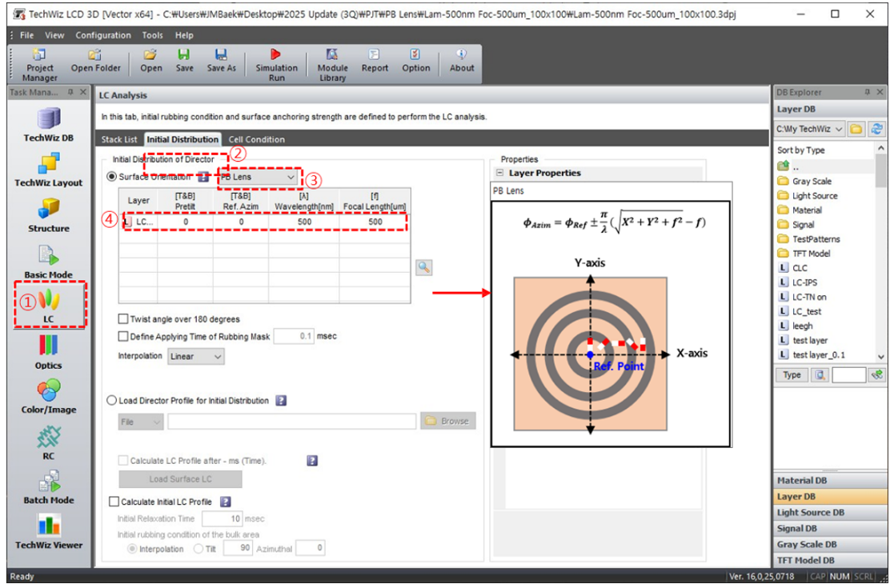
Task: Tick the Calculate Initial LC Profile checkbox
Action: (x=114, y=502)
